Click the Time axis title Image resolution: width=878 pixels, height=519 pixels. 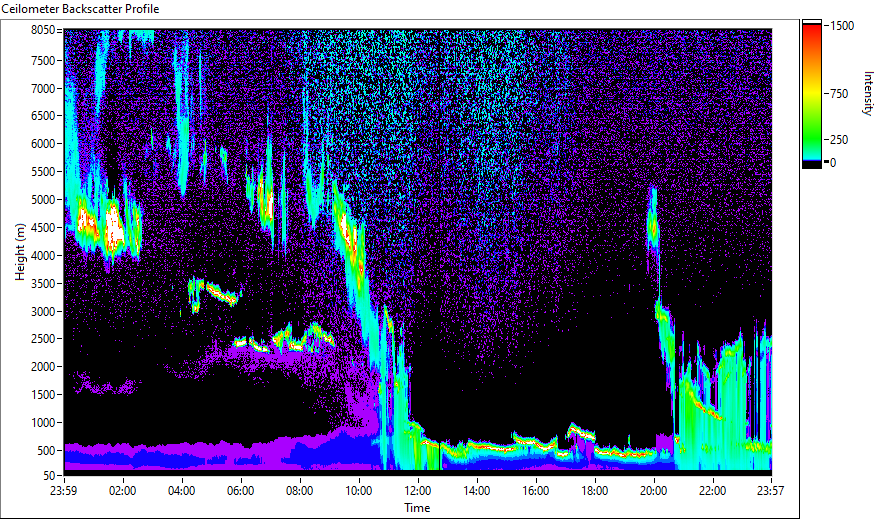tap(417, 508)
